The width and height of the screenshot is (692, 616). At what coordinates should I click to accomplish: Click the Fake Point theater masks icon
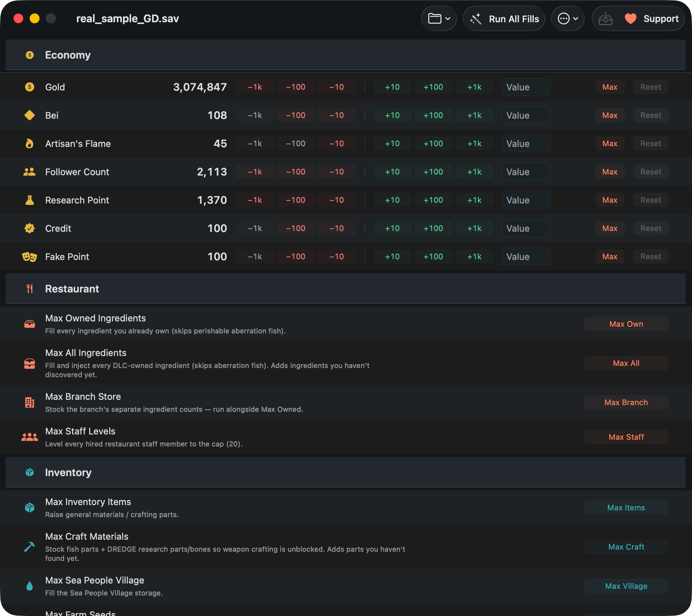click(30, 256)
